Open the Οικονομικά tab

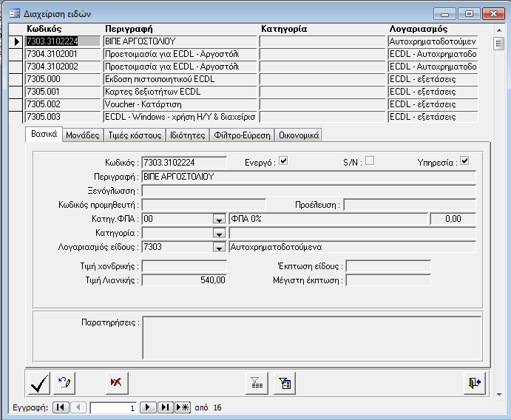click(298, 135)
